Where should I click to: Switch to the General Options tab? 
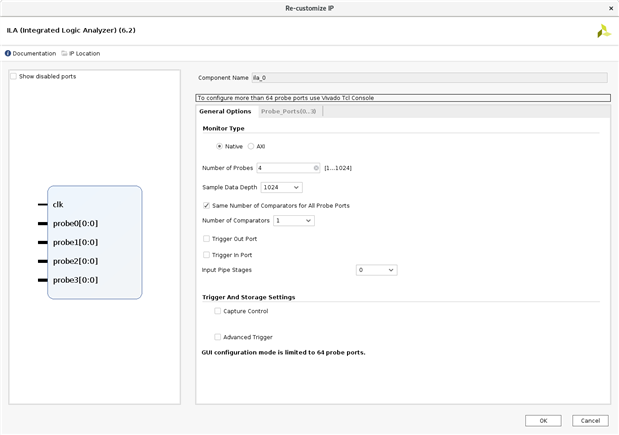(x=225, y=112)
